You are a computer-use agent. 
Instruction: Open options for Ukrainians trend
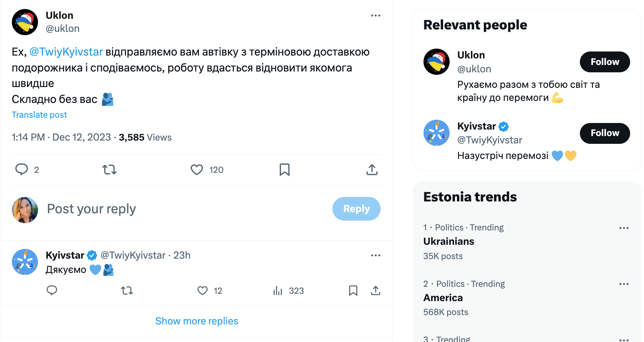pyautogui.click(x=624, y=228)
